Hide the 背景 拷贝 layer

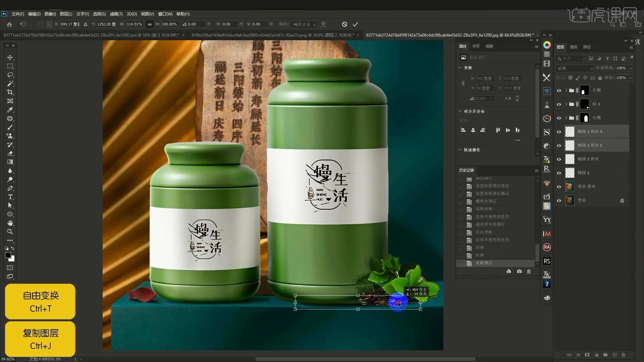(x=559, y=187)
